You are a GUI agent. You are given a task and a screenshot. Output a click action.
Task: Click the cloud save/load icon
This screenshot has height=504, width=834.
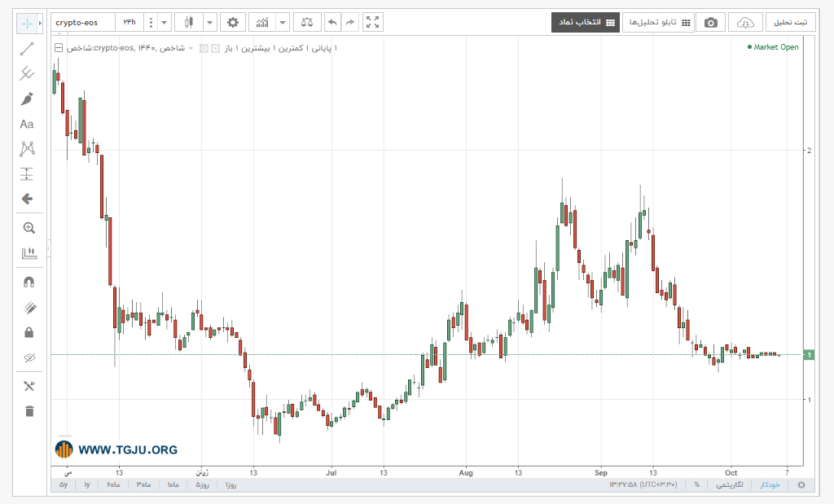click(x=745, y=22)
